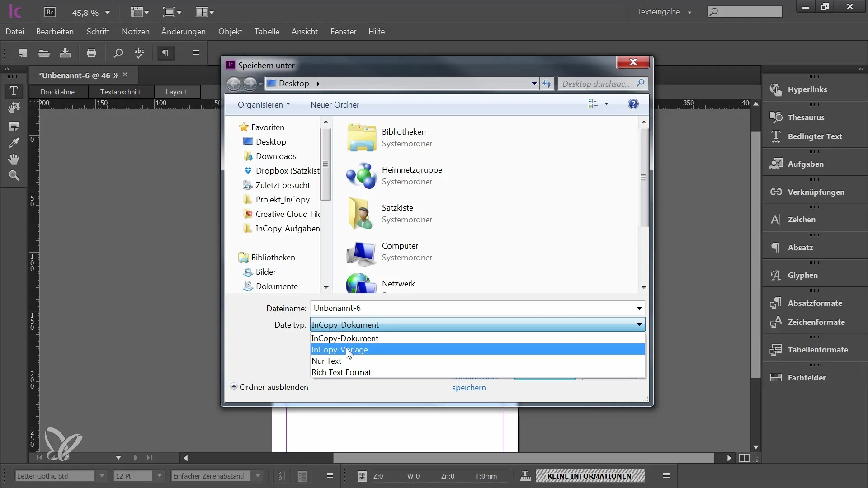Expand the Datei type dropdown menu
Image resolution: width=868 pixels, height=488 pixels.
tap(639, 324)
